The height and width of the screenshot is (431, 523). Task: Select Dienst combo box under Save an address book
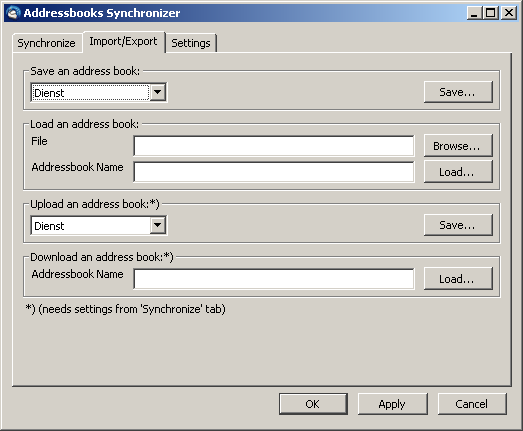point(99,92)
